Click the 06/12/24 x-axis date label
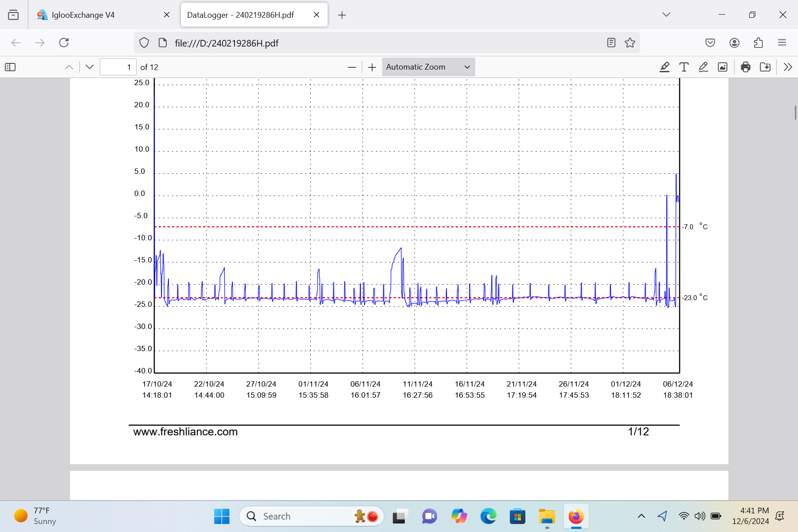The height and width of the screenshot is (532, 798). coord(678,384)
